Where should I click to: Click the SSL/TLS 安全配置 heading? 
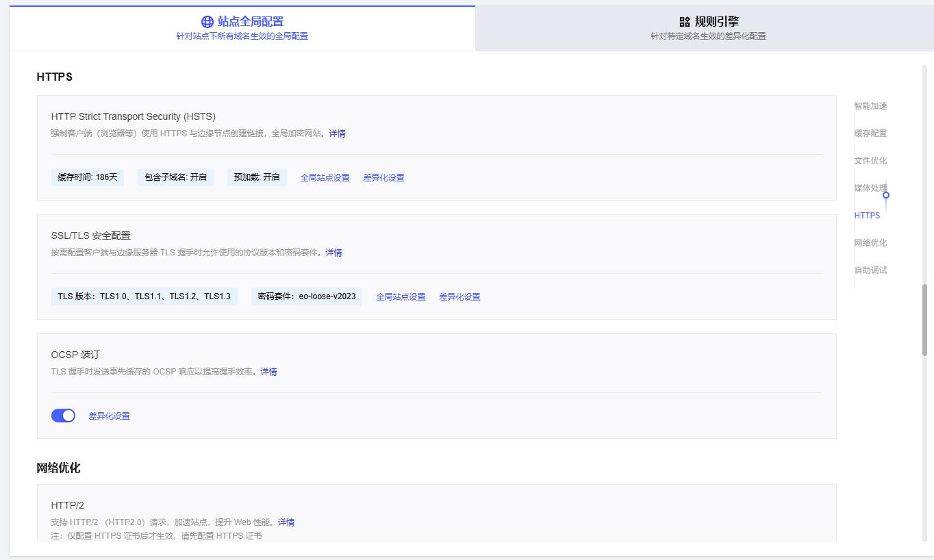[x=90, y=236]
